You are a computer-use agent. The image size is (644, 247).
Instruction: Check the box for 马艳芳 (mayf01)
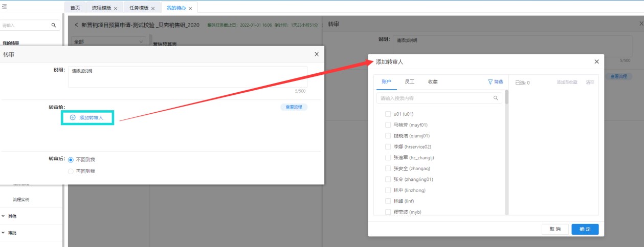coord(388,125)
